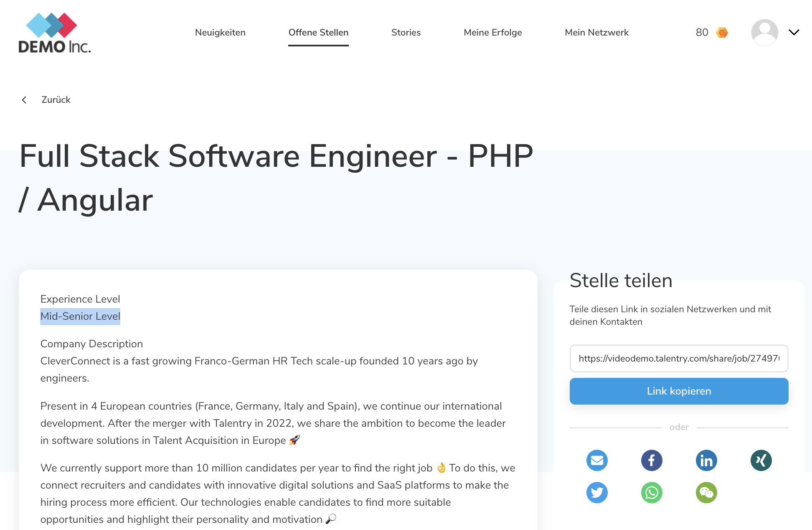Screen dimensions: 812x530
Task: Share job on Twitter
Action: coord(597,492)
